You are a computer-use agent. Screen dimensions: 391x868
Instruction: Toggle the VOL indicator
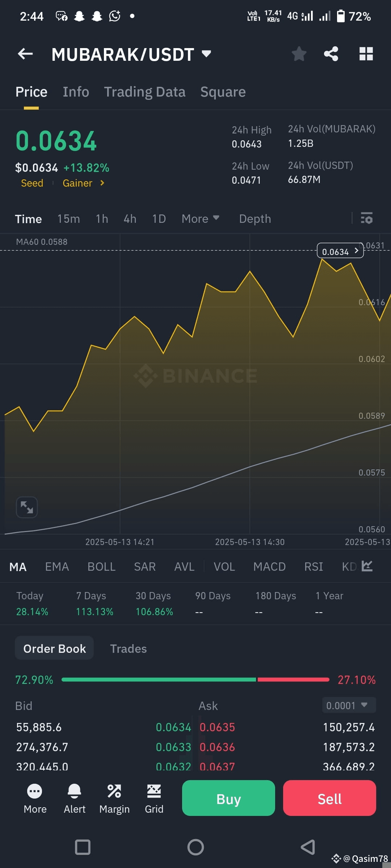(x=224, y=567)
